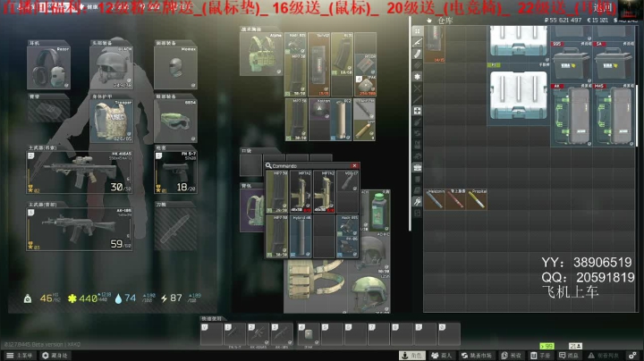Select the ammo case labeled 995
This screenshot has height=361, width=644.
(572, 62)
